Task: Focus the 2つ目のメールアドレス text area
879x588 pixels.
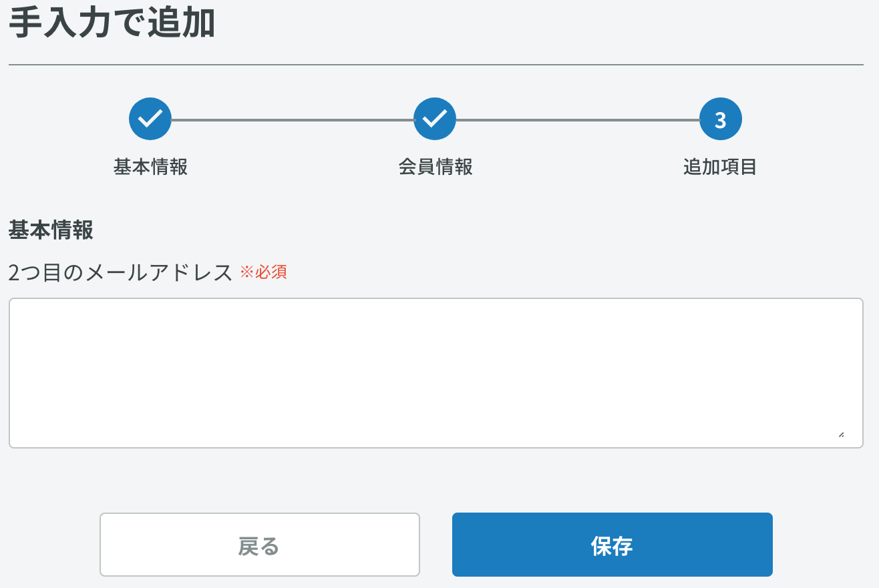Action: click(436, 373)
